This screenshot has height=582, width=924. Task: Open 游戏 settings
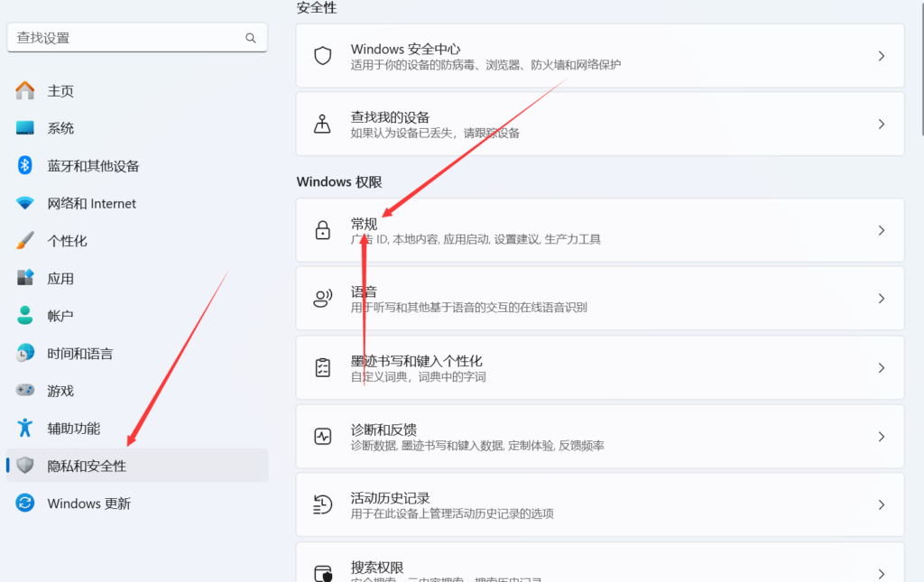coord(137,391)
